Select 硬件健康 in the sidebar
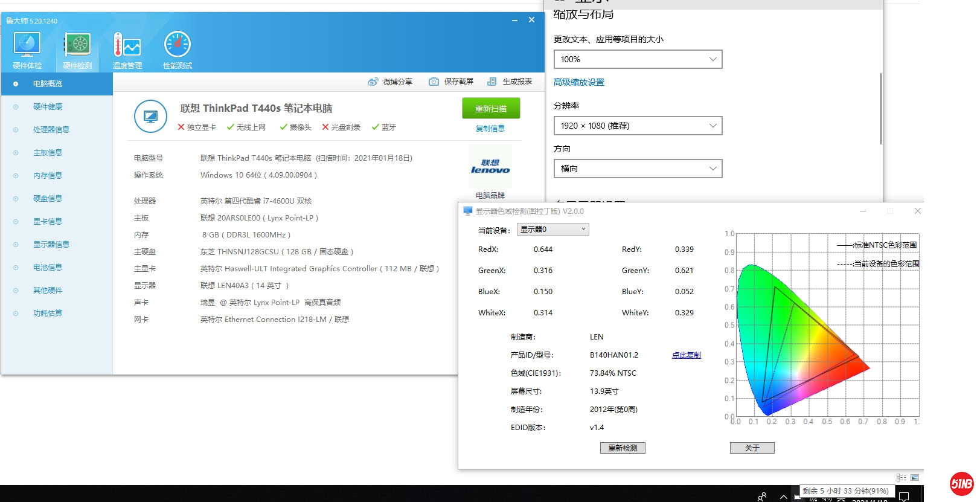Image resolution: width=980 pixels, height=502 pixels. (48, 107)
